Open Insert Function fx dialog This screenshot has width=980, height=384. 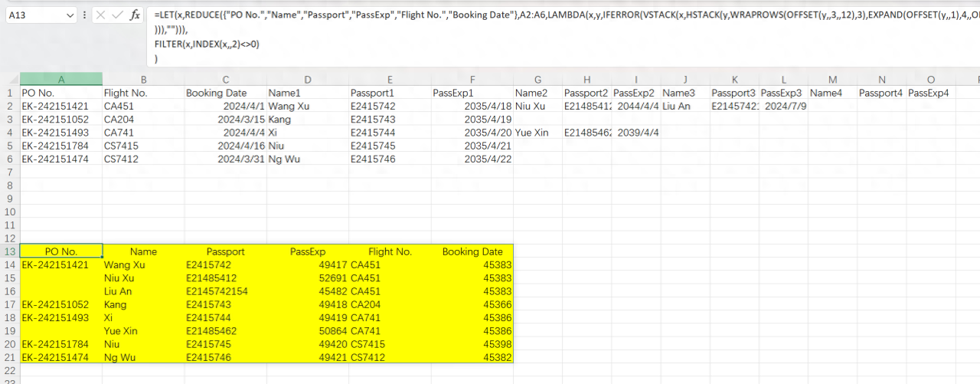pyautogui.click(x=135, y=15)
